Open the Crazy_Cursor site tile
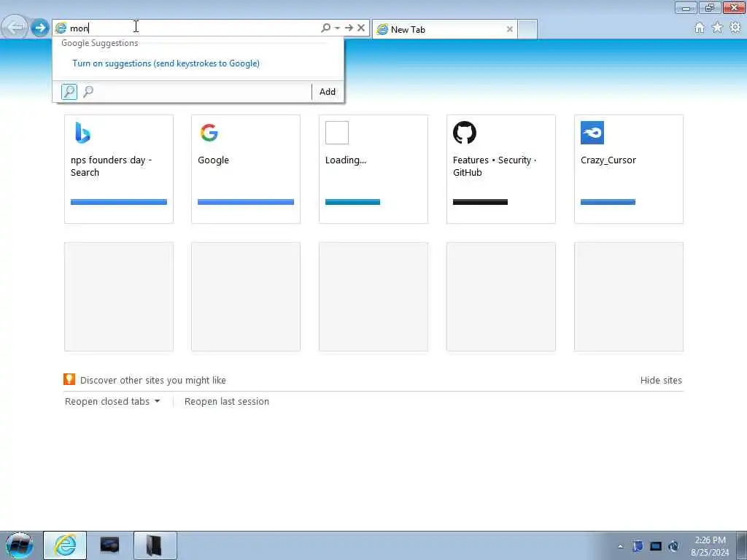747x560 pixels. 629,169
